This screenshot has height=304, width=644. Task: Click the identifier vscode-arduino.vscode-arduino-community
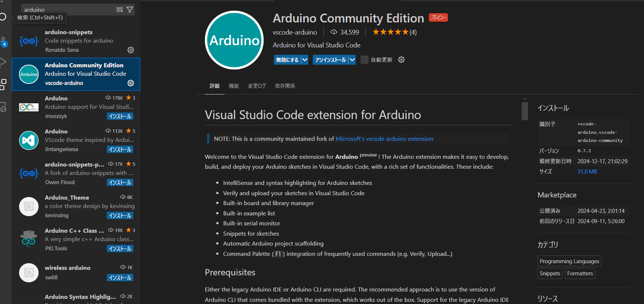[x=600, y=132]
